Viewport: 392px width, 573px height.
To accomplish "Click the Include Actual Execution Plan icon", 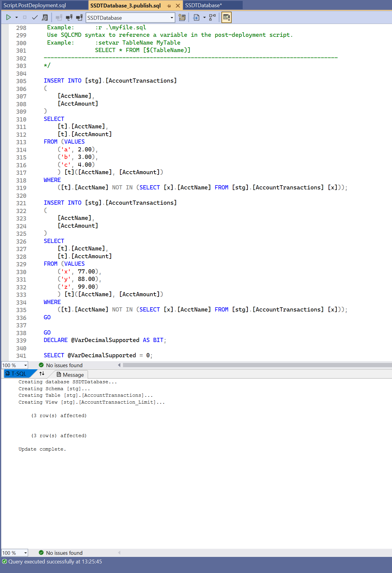I will coord(212,18).
